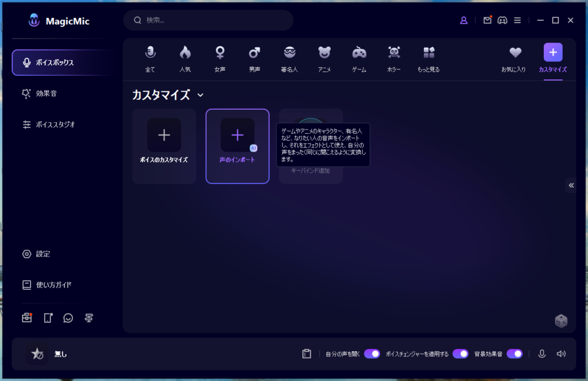Screen dimensions: 588x381
Task: Collapse the right side panel arrow
Action: (x=571, y=185)
